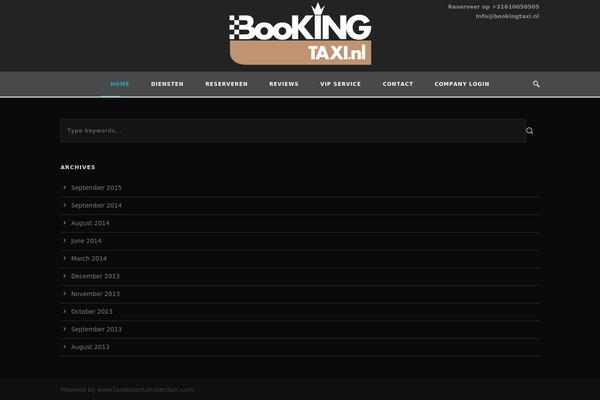The width and height of the screenshot is (600, 400).
Task: Open the Reviews menu item
Action: 284,84
